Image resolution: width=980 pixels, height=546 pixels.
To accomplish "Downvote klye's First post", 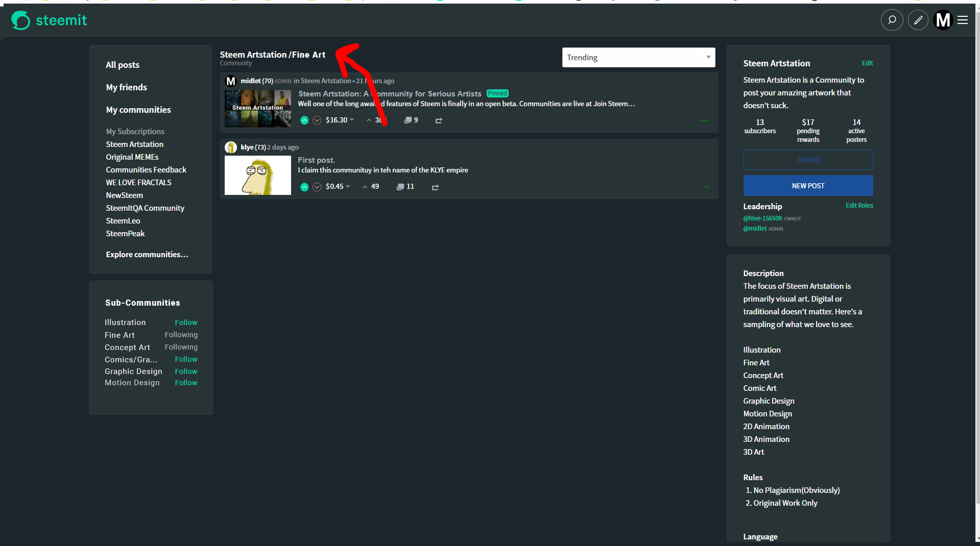I will [x=317, y=187].
